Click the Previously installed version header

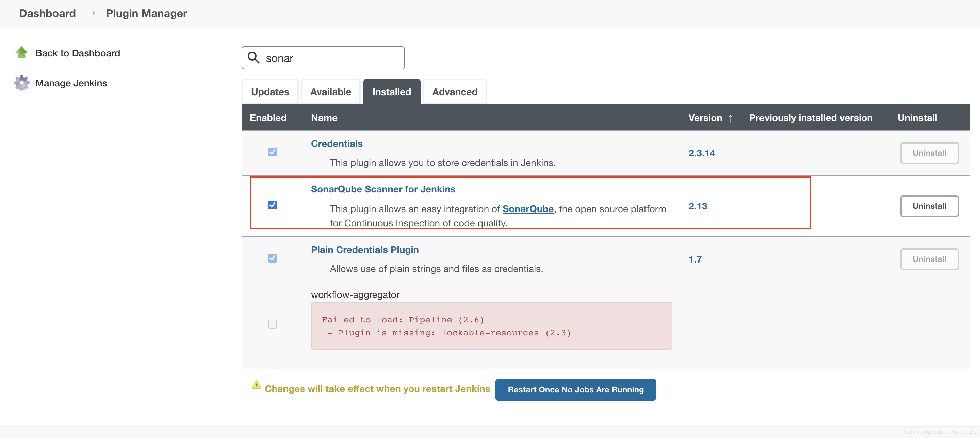(x=811, y=118)
